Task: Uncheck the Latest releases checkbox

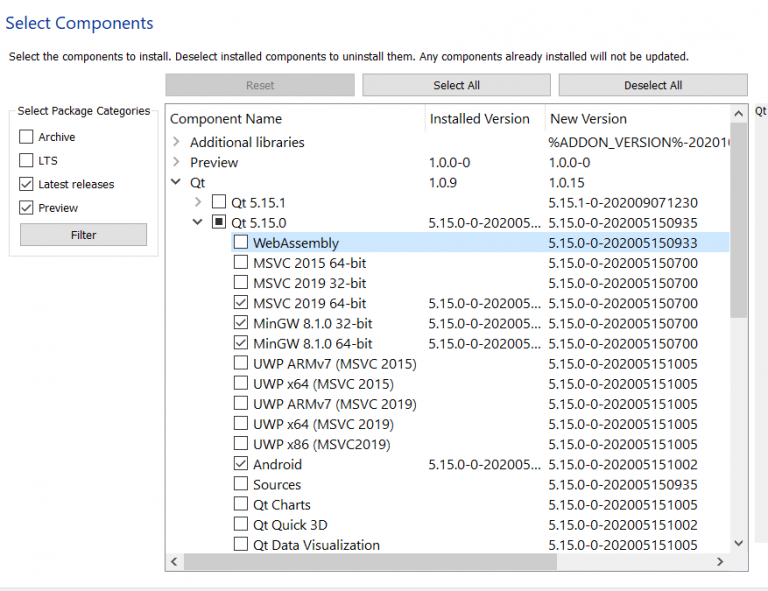Action: click(x=26, y=184)
